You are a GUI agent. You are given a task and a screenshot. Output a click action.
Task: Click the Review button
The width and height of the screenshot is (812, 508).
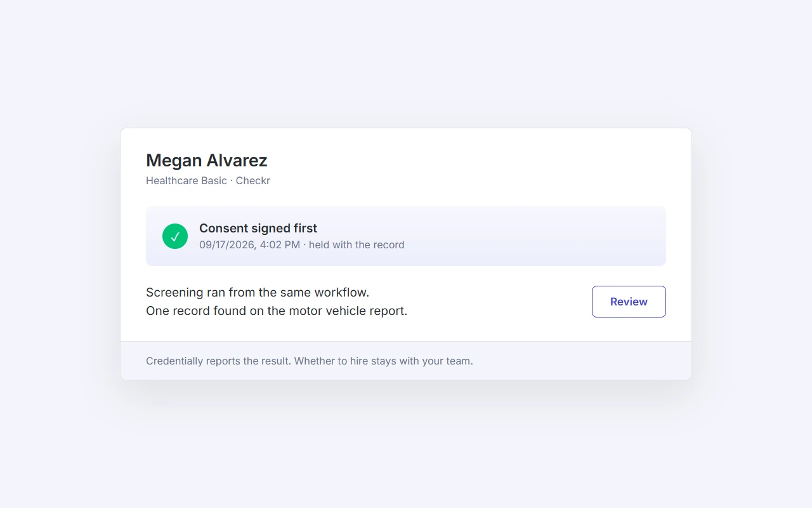(x=629, y=302)
